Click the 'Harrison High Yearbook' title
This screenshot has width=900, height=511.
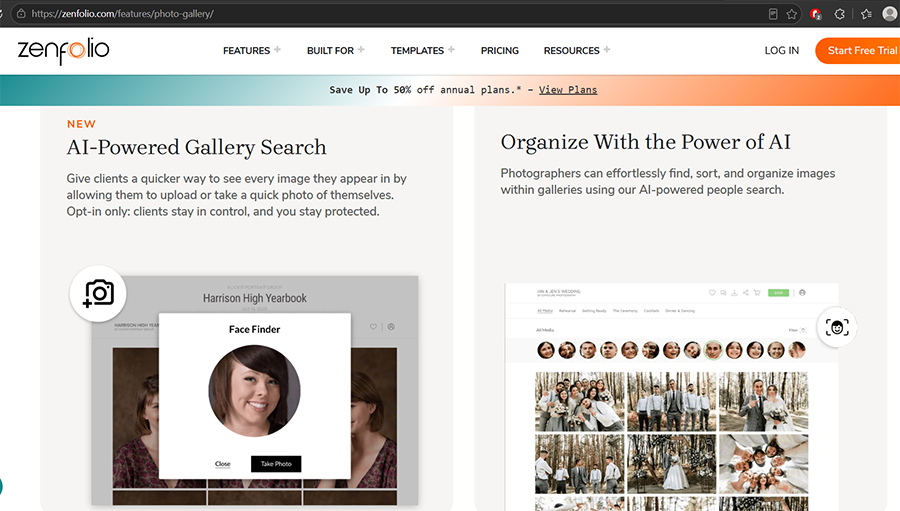point(255,298)
